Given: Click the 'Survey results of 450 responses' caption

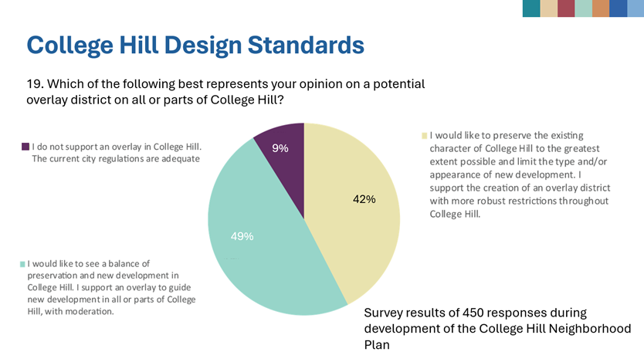Looking at the screenshot, I should pos(497,328).
